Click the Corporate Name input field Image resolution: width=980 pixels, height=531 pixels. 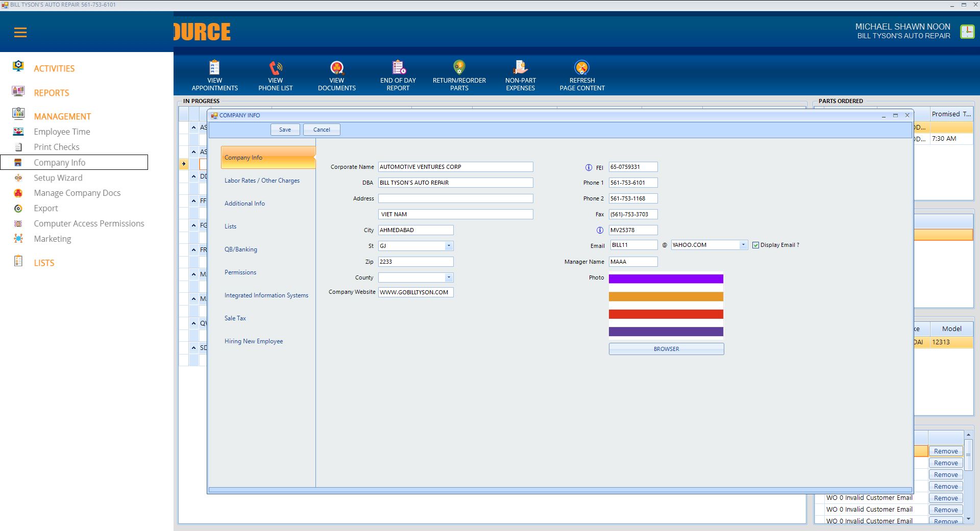(x=455, y=167)
